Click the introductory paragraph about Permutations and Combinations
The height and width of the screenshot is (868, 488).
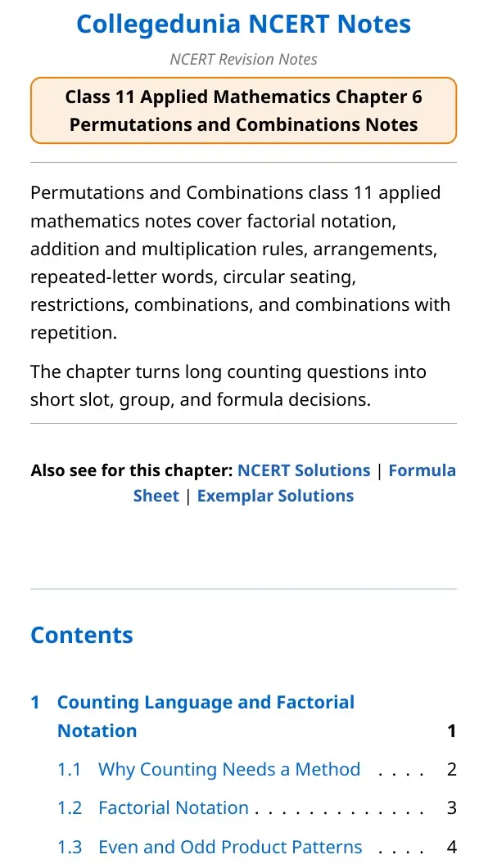(241, 263)
